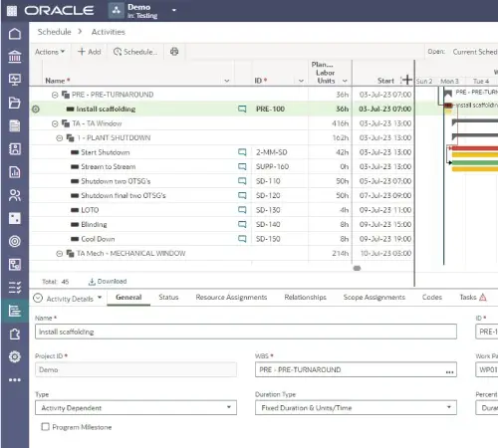Select the Shutdown two OTSG's activity row

222,181
